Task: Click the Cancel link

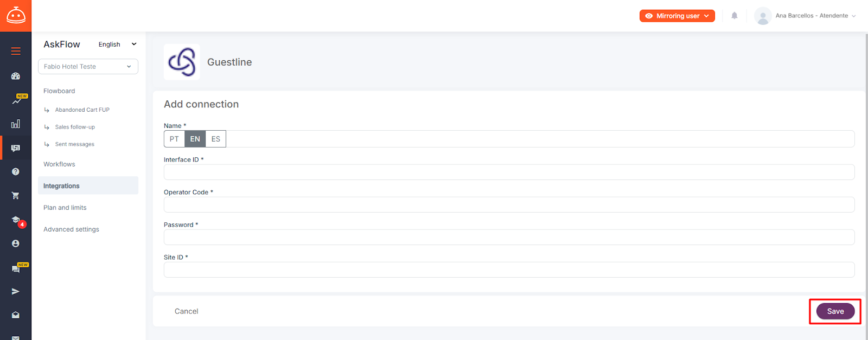Action: tap(186, 311)
